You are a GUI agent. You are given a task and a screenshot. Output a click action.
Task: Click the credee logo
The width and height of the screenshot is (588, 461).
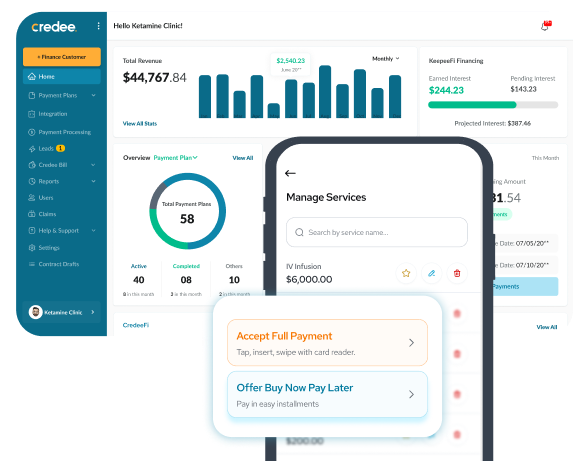coord(54,27)
